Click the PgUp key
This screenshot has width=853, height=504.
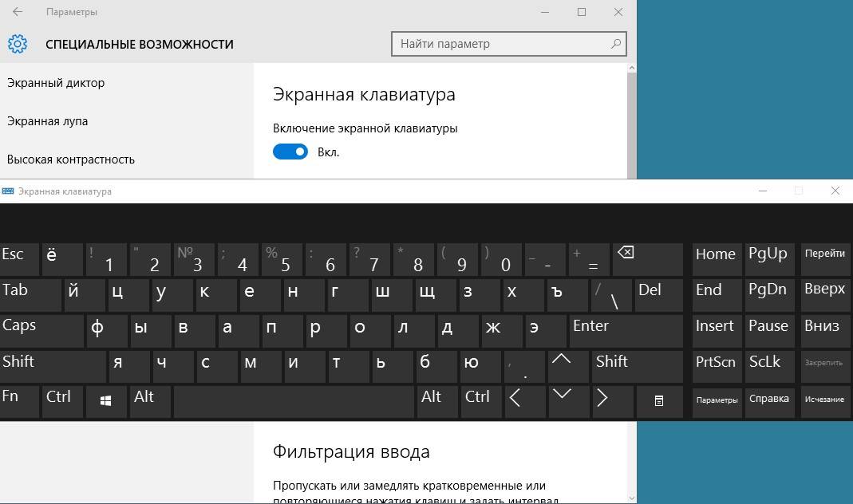(x=770, y=259)
